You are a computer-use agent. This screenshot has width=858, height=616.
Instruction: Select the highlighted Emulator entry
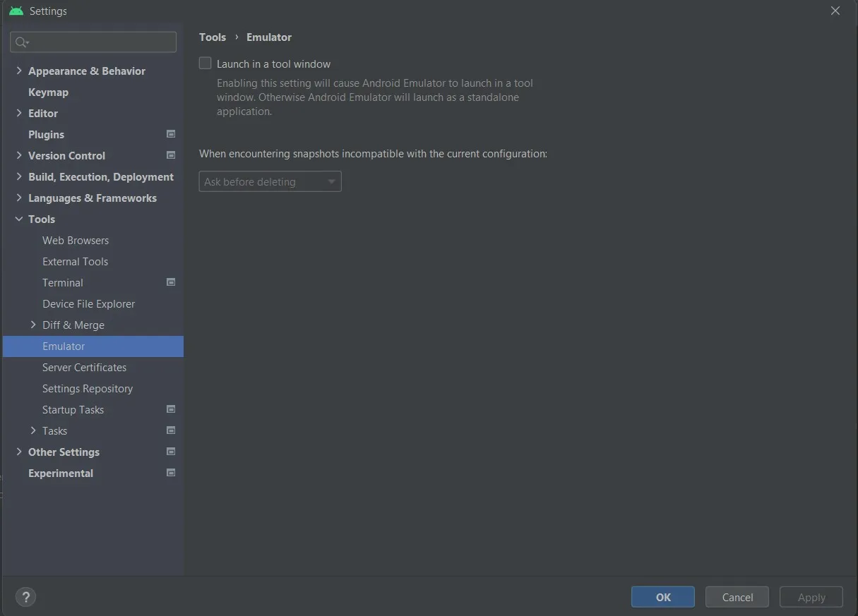[93, 346]
